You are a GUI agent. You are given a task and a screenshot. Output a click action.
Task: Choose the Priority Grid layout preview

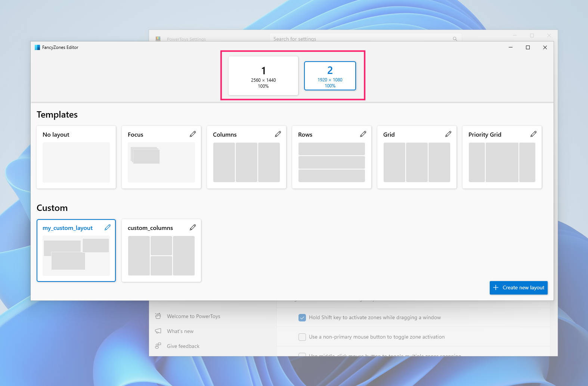click(502, 162)
